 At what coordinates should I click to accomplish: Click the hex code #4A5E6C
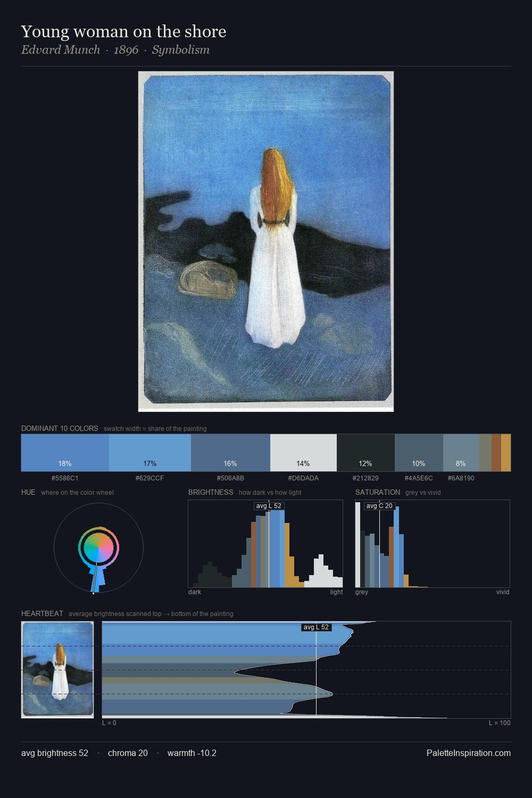[x=419, y=478]
